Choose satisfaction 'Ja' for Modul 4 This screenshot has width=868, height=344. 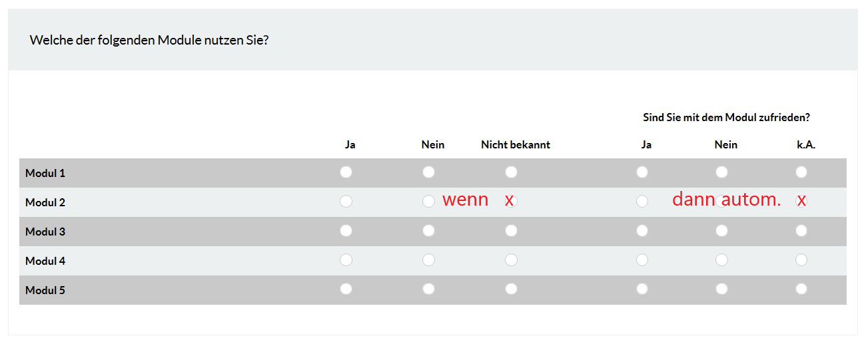coord(642,260)
